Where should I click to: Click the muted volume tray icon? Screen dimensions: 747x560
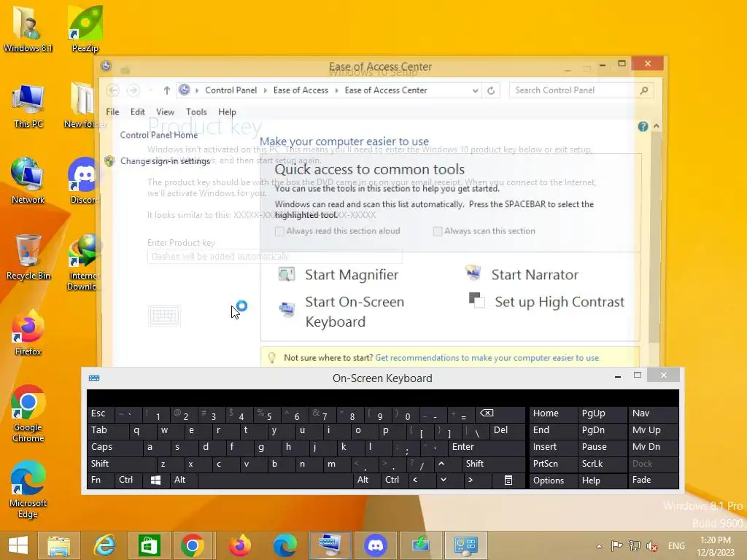coord(651,545)
